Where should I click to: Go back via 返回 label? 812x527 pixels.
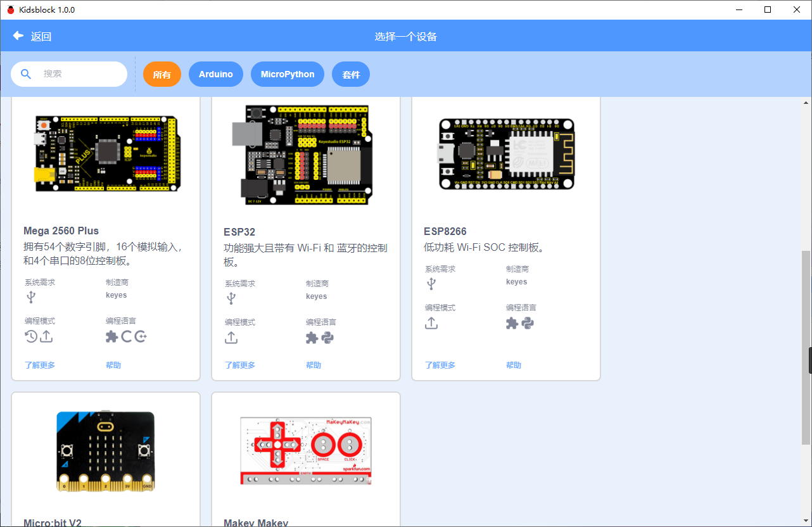(x=41, y=37)
